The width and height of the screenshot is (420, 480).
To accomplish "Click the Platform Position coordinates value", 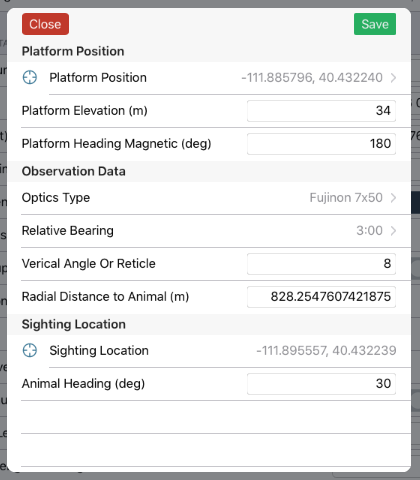I will (x=312, y=78).
